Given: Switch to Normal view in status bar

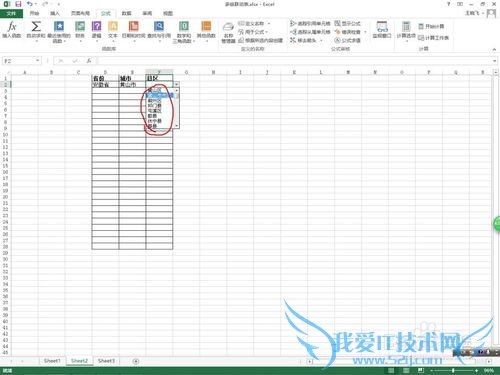Looking at the screenshot, I should click(391, 371).
